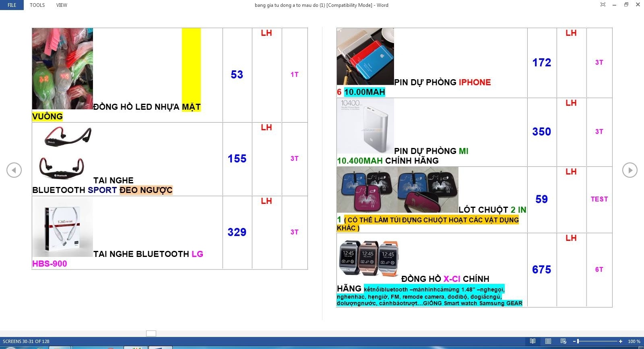Click the text PIN DỰ PHÒNG IPHONE
The width and height of the screenshot is (644, 349).
tap(442, 82)
